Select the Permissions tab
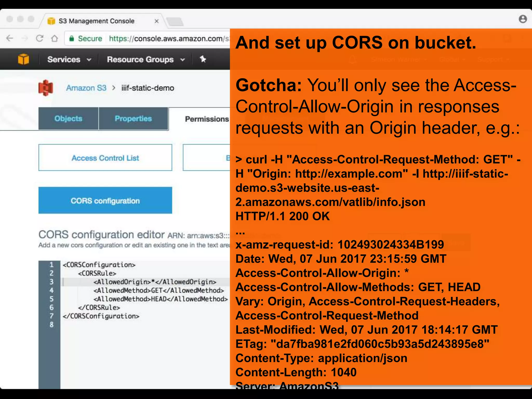 pyautogui.click(x=207, y=119)
